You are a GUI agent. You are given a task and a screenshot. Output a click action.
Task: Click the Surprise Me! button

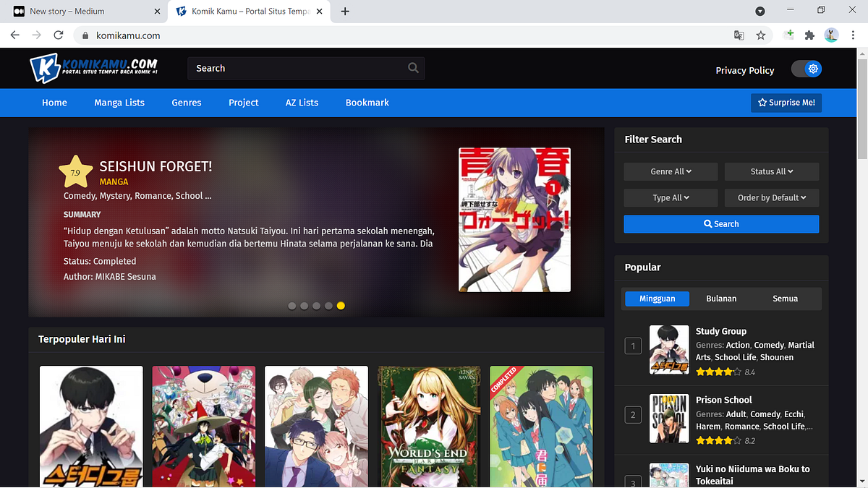point(786,103)
